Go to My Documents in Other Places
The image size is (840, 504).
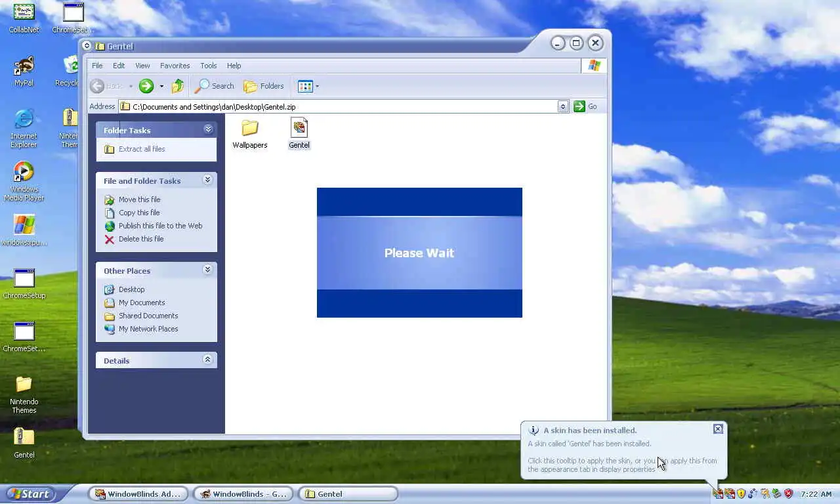click(135, 303)
